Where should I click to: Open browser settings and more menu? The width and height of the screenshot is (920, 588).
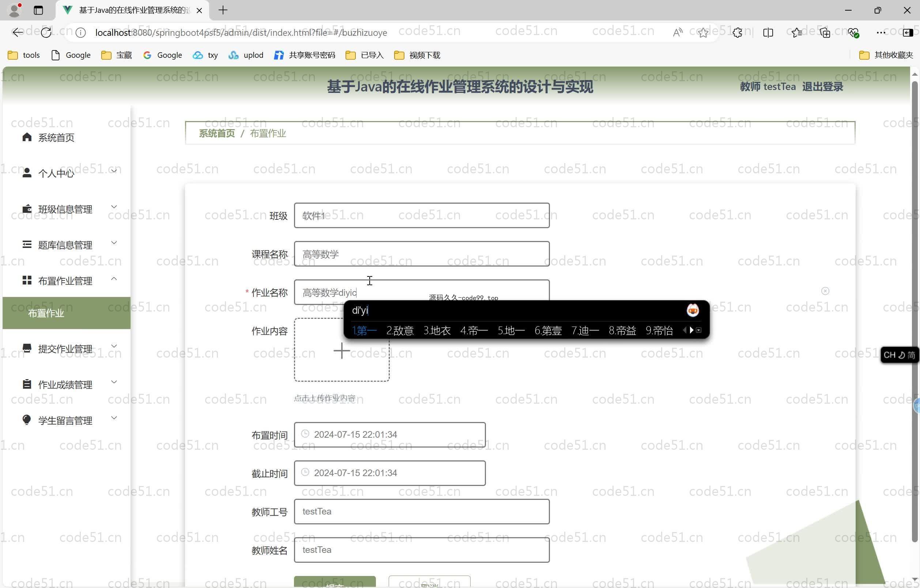pyautogui.click(x=881, y=33)
